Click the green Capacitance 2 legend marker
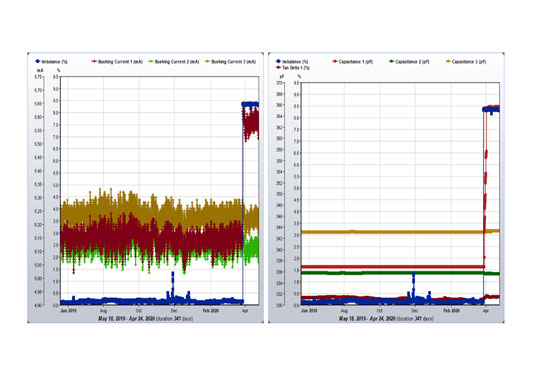 391,62
